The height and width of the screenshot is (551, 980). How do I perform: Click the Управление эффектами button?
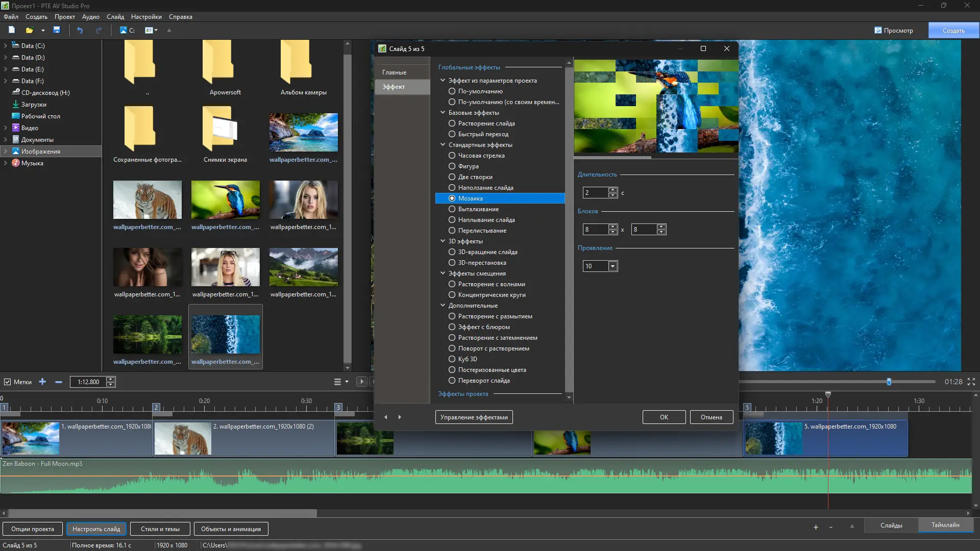click(474, 417)
